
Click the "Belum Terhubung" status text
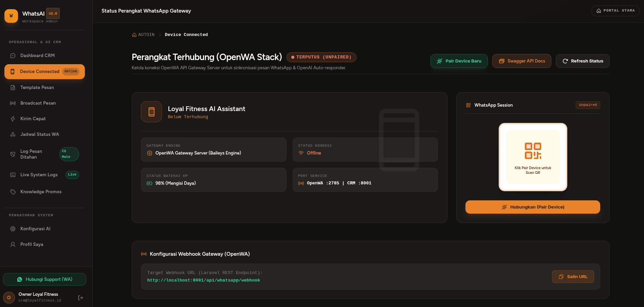(188, 117)
